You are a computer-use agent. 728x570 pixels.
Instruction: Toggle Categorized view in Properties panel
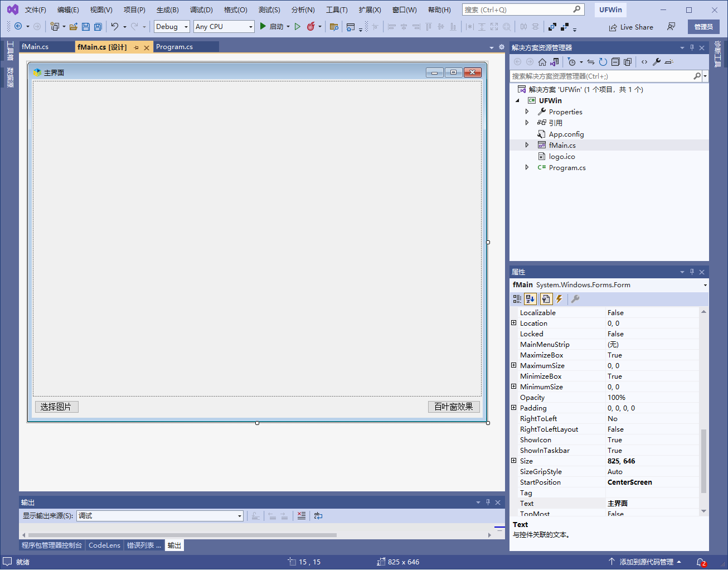[517, 299]
